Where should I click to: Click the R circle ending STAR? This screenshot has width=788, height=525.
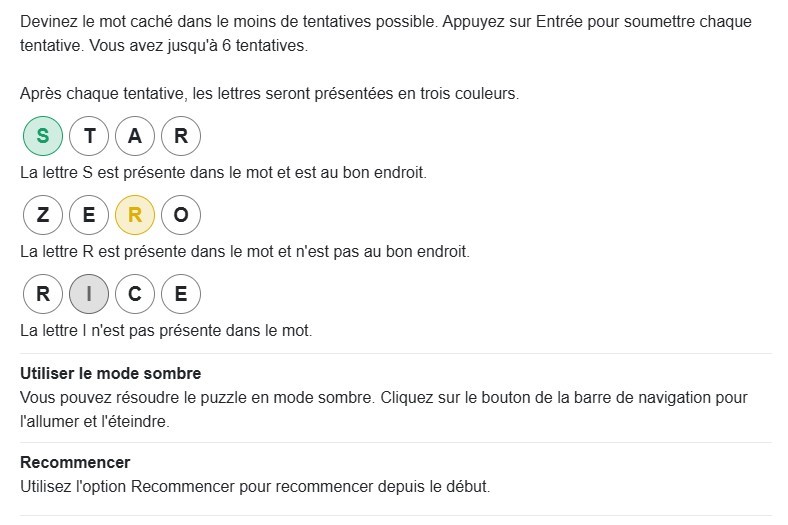pos(181,136)
